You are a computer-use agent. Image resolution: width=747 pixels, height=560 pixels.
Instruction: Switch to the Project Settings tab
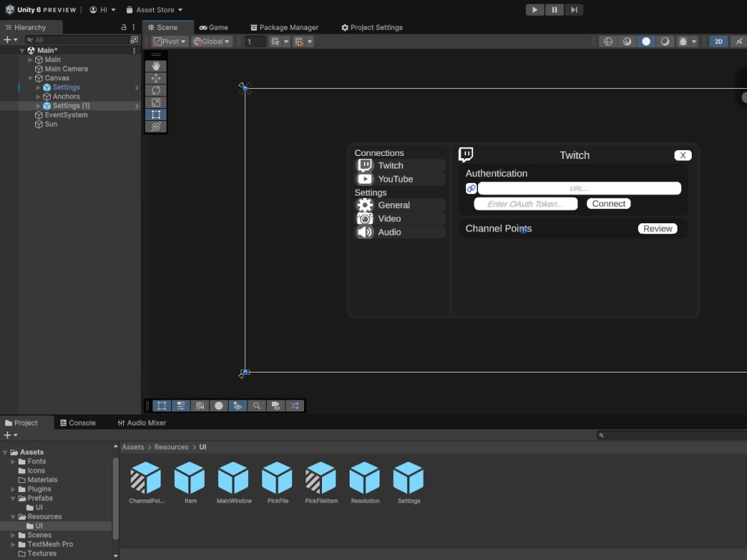coord(372,28)
